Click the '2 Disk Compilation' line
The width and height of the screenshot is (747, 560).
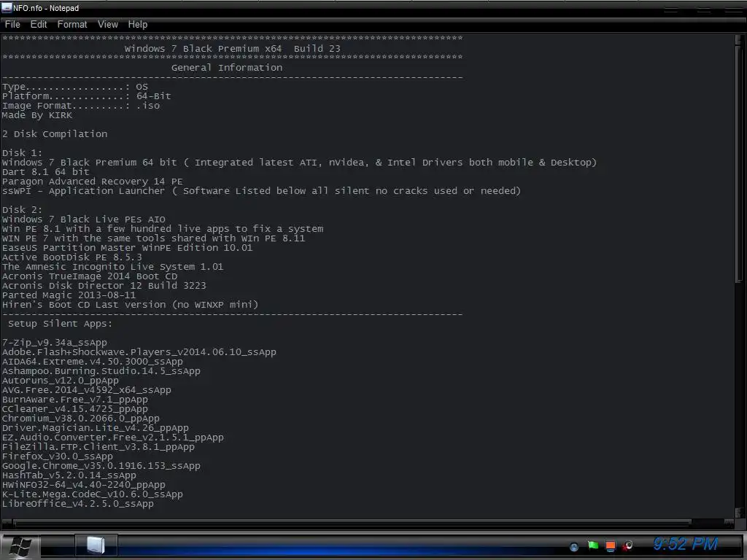click(x=55, y=134)
